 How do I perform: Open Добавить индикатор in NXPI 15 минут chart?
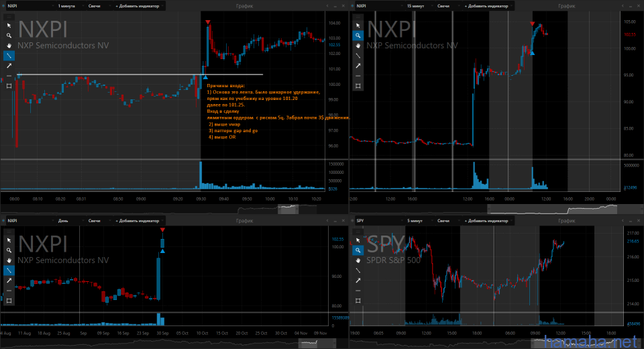pos(488,6)
